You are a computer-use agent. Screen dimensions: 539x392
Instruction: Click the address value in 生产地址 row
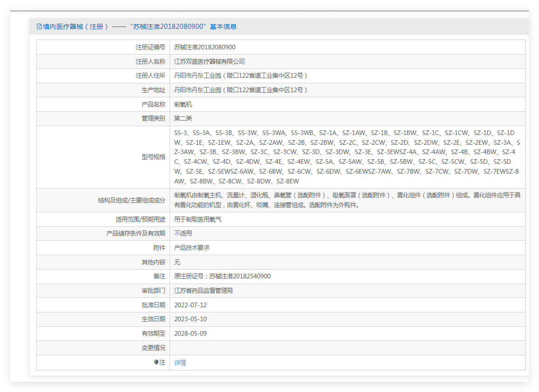pos(241,90)
